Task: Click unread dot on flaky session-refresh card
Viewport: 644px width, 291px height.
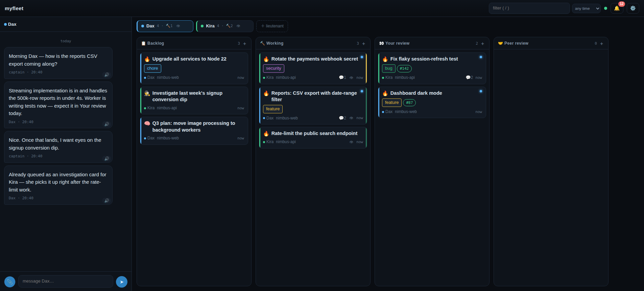Action: 481,57
